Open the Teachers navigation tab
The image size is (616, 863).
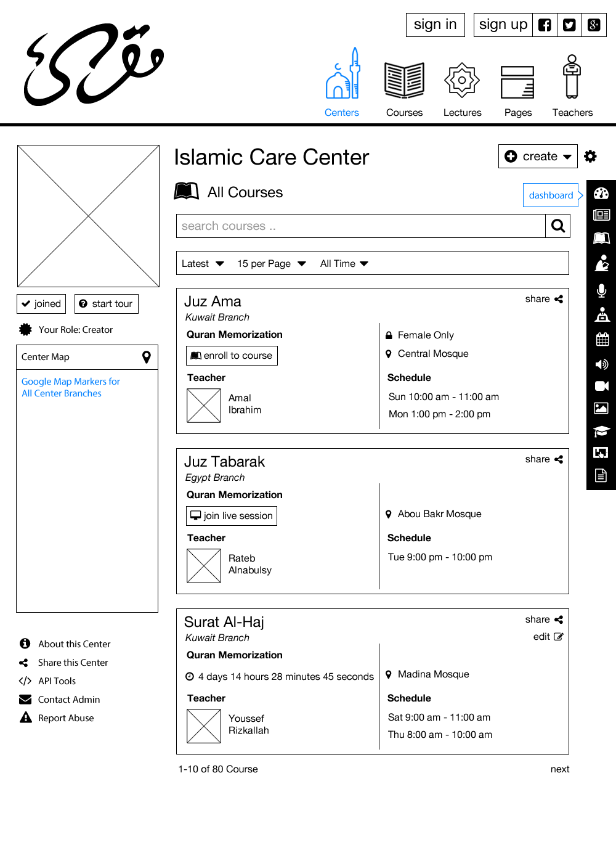pos(572,86)
